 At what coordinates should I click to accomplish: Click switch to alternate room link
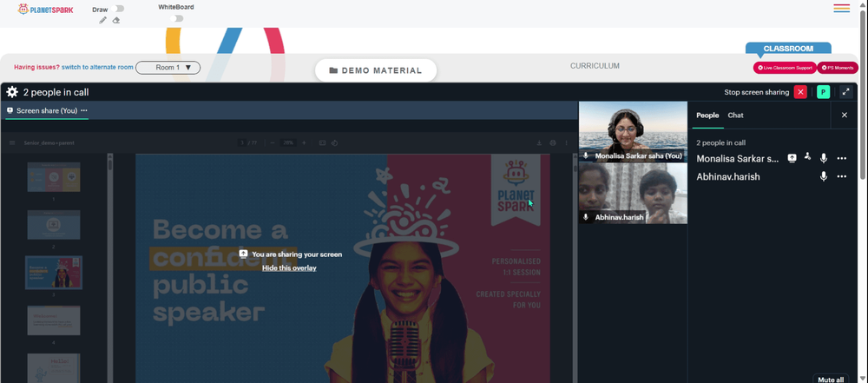point(97,67)
